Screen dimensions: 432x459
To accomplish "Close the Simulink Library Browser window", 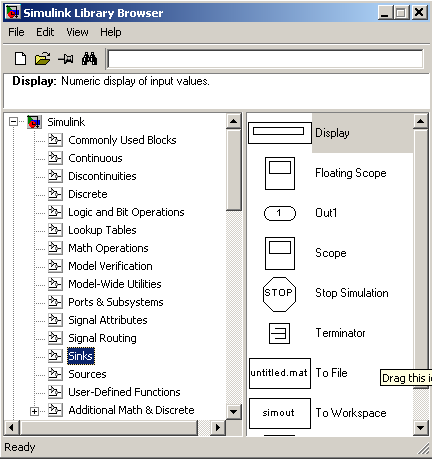I will (419, 13).
